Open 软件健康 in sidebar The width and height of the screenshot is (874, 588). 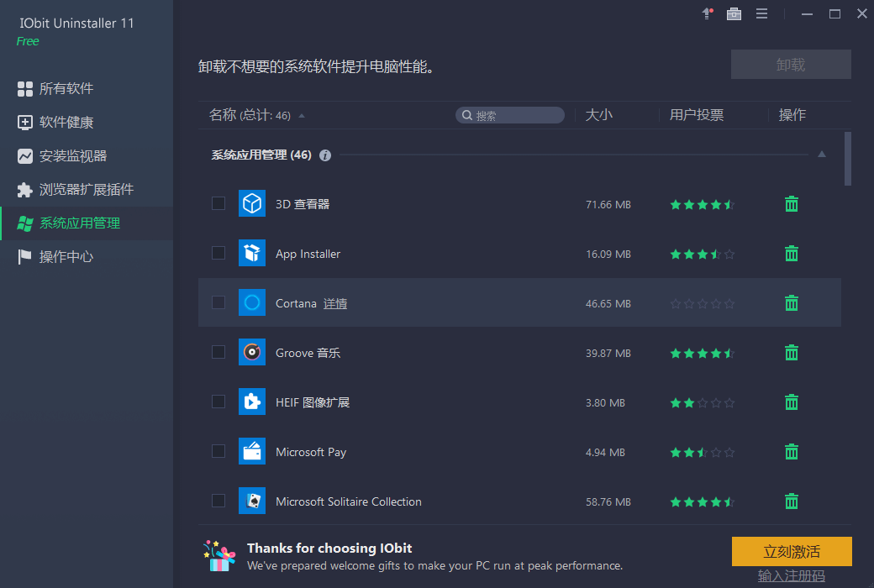pos(87,122)
